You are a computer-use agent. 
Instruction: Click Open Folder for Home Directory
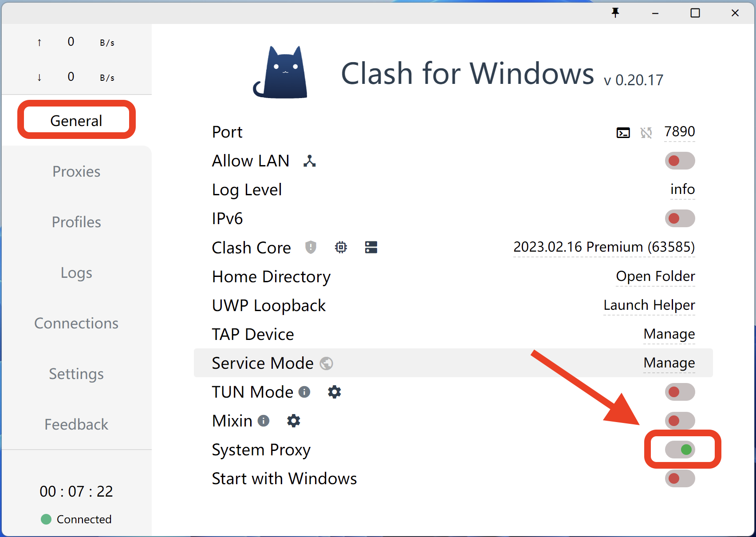point(655,276)
